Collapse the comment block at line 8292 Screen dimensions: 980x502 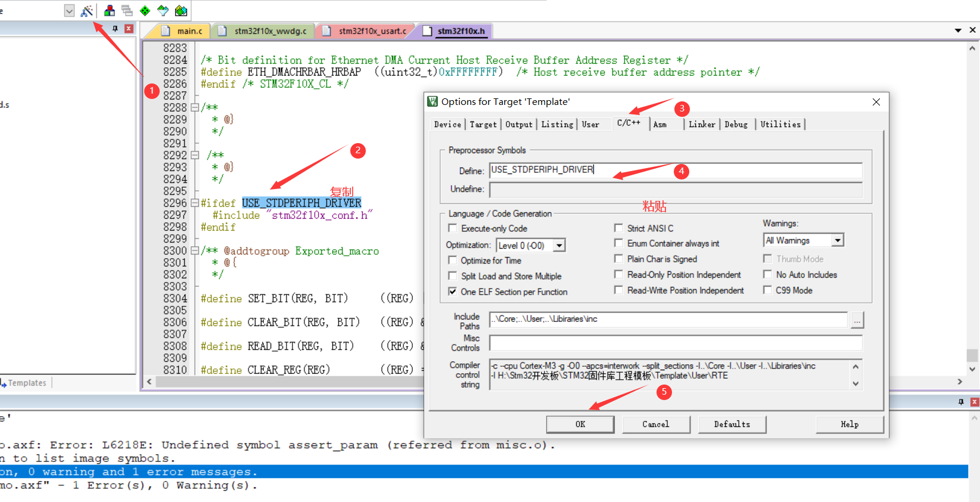[x=194, y=156]
